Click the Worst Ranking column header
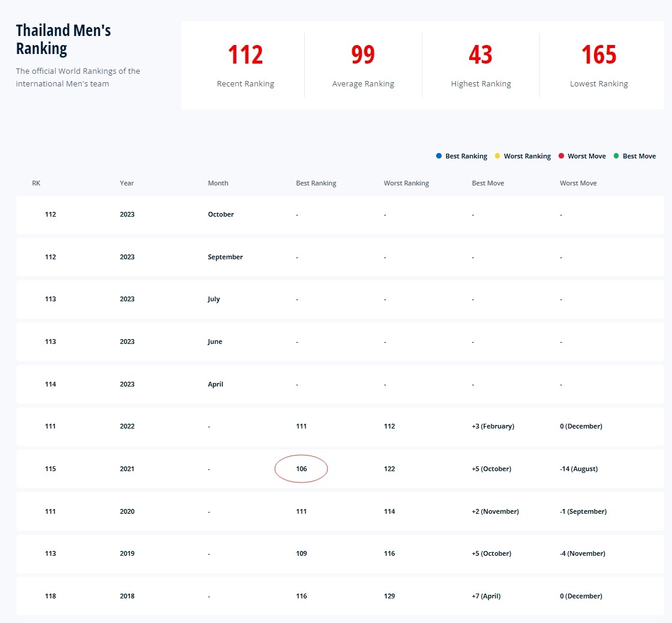Image resolution: width=672 pixels, height=623 pixels. tap(406, 183)
